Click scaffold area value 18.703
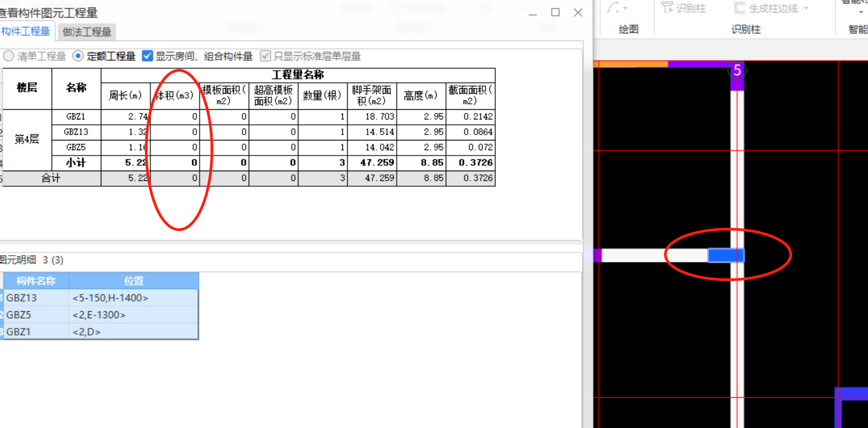868x428 pixels. [372, 117]
